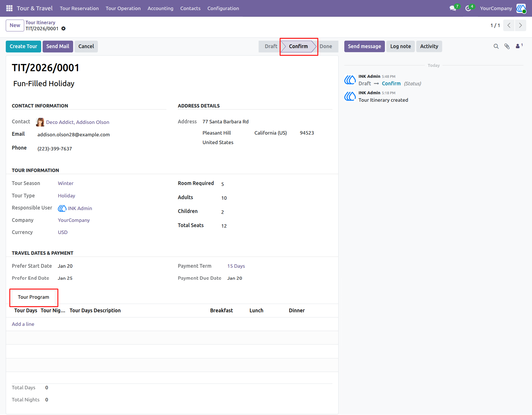532x415 pixels.
Task: Open attachments paperclip icon
Action: pyautogui.click(x=507, y=46)
